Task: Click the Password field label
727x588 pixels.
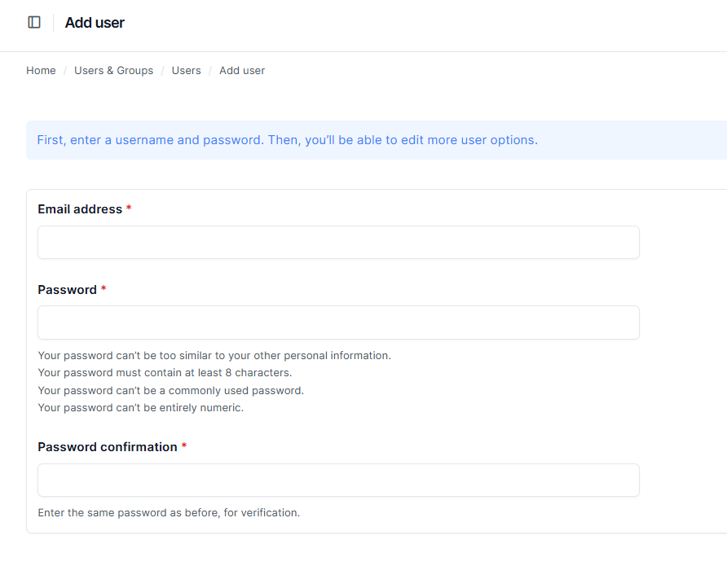Action: pyautogui.click(x=67, y=290)
